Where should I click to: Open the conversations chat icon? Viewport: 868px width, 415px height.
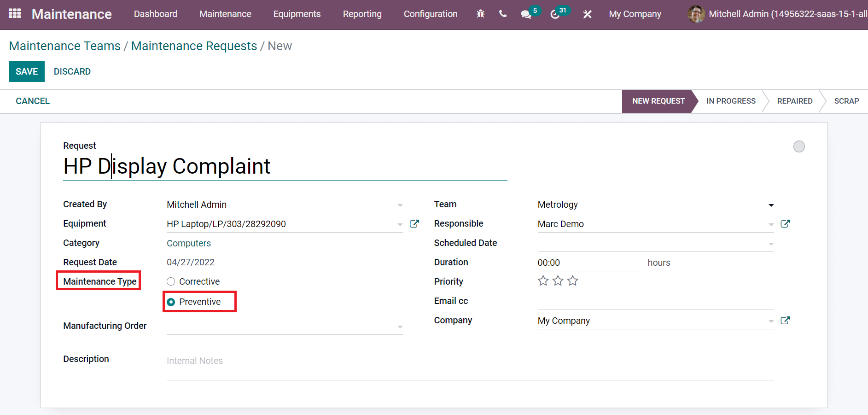[x=526, y=14]
